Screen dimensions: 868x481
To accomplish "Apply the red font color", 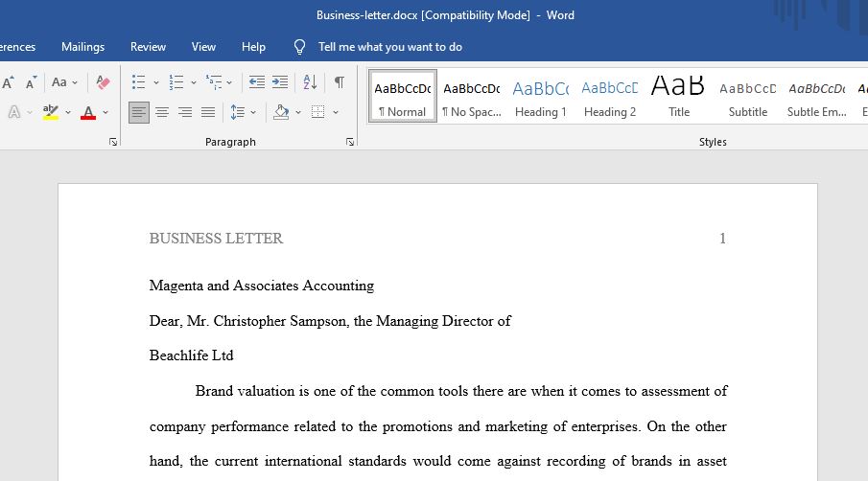I will click(88, 112).
